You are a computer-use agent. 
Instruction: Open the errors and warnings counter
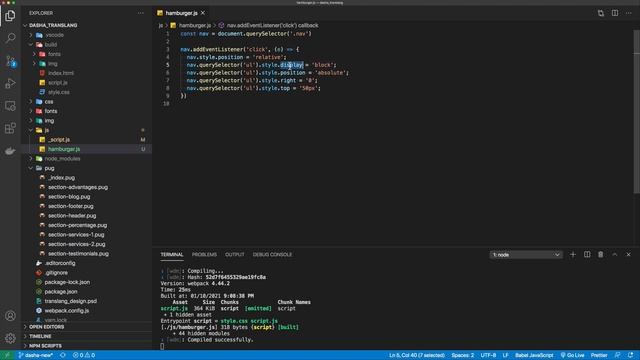coord(84,355)
